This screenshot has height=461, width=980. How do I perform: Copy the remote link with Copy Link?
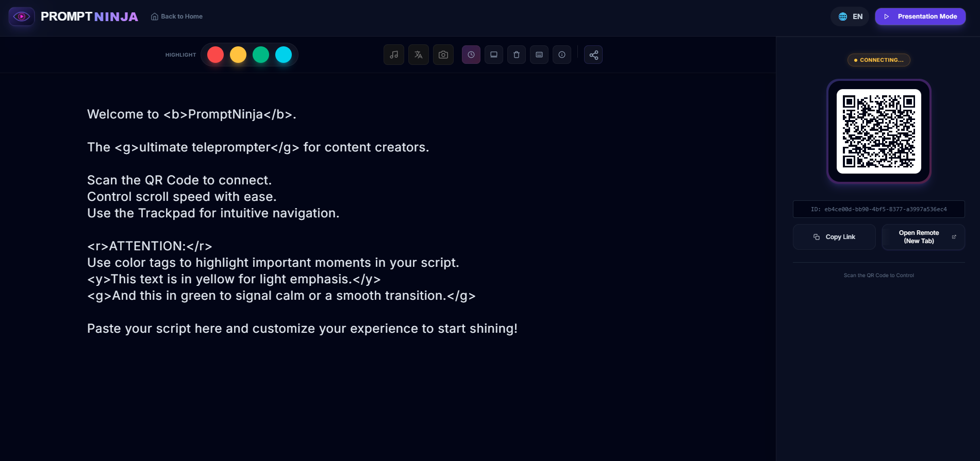click(x=834, y=236)
